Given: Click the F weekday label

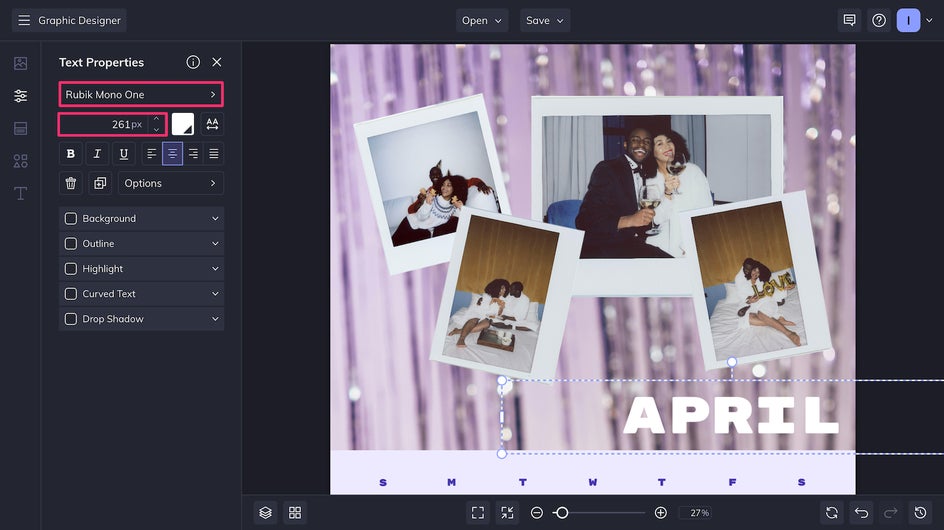Looking at the screenshot, I should point(732,482).
